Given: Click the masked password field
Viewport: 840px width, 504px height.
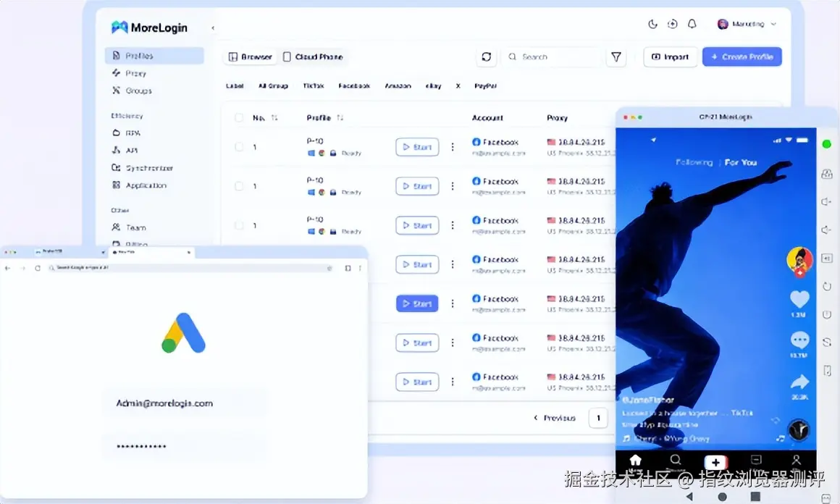Looking at the screenshot, I should point(184,445).
